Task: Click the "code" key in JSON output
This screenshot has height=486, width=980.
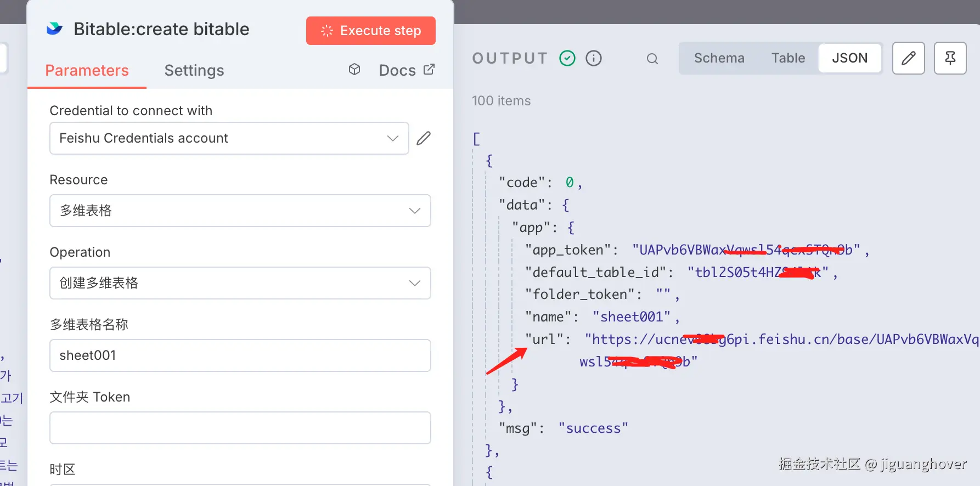Action: coord(522,183)
